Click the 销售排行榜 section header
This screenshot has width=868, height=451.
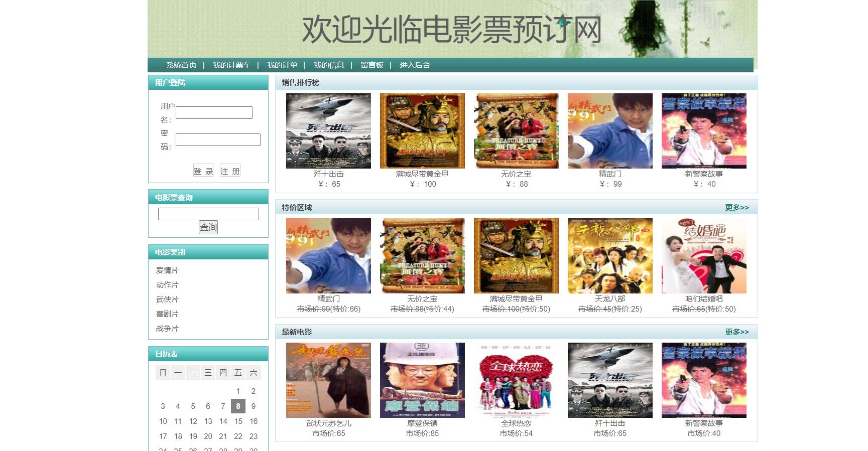coord(516,83)
